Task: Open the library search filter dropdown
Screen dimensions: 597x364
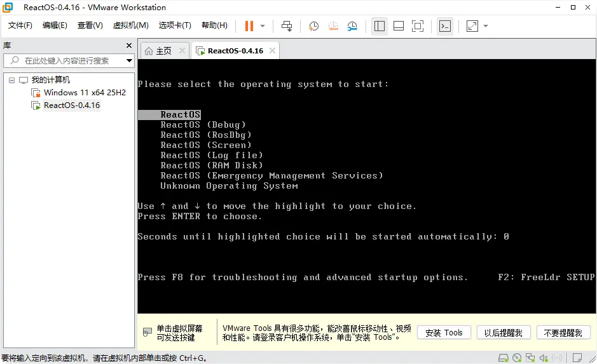Action: tap(130, 60)
